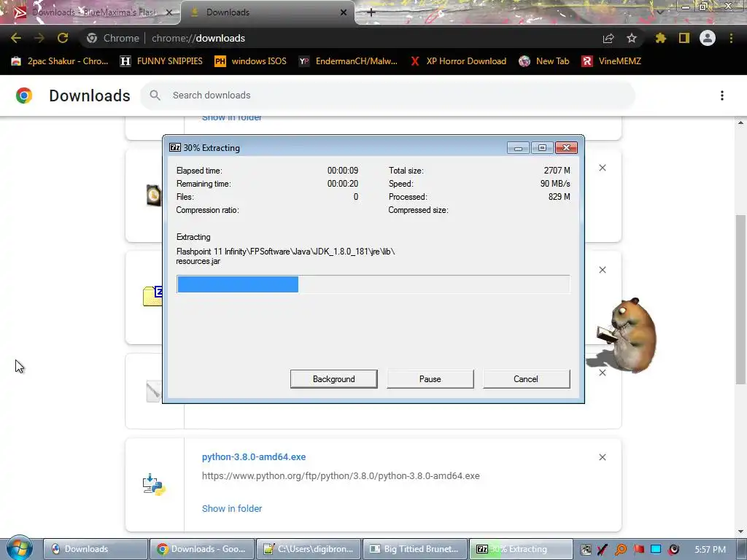Click the resources.jar extracting file name
The image size is (747, 560).
coord(198,261)
